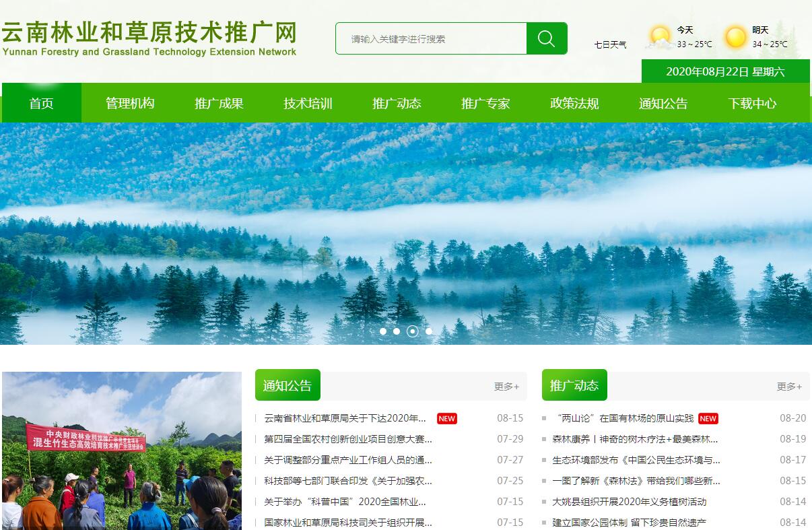Click the green search magnifier button
Image resolution: width=812 pixels, height=530 pixels.
(547, 38)
